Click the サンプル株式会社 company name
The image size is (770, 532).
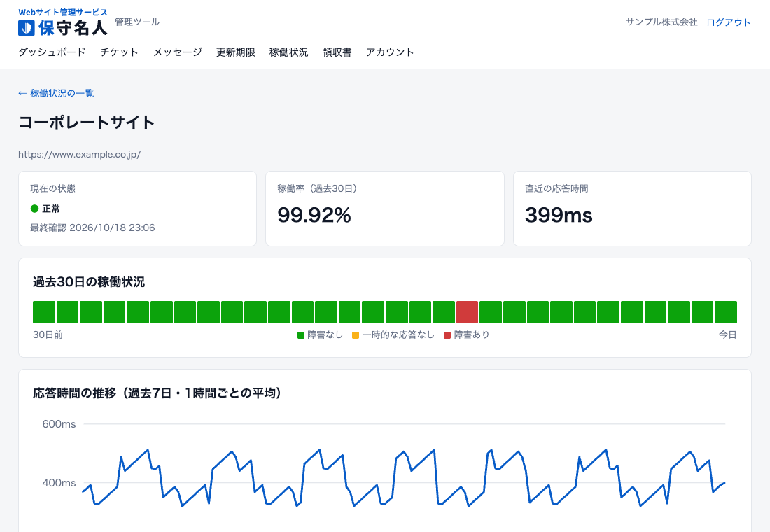(661, 22)
